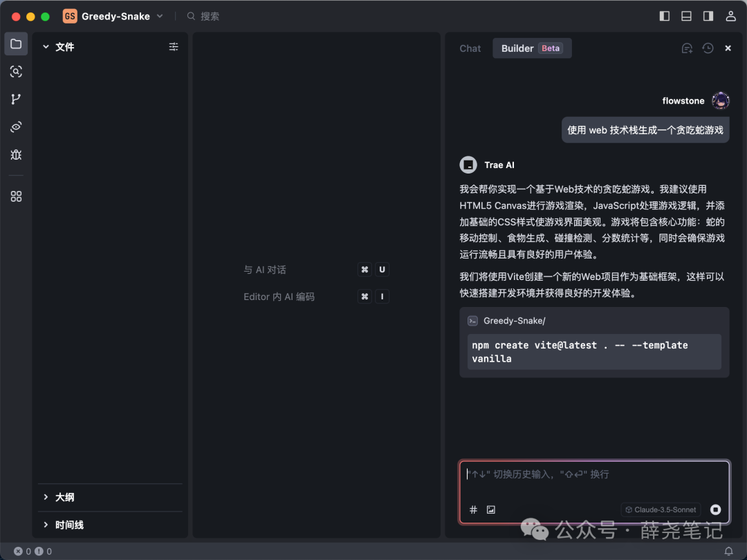The width and height of the screenshot is (747, 560).
Task: Open the file panel filter settings icon
Action: click(x=174, y=47)
